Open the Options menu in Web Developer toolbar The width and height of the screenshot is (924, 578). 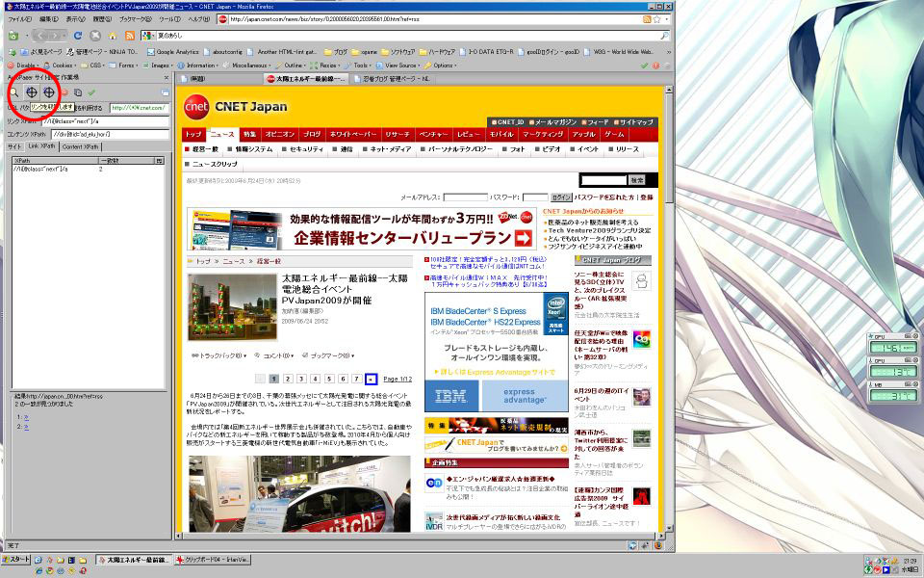click(441, 66)
